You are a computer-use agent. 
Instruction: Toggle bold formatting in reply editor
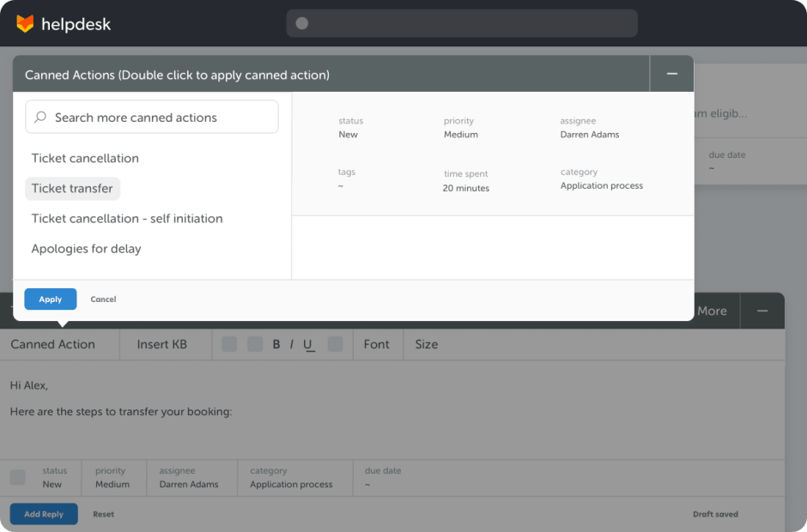tap(276, 344)
